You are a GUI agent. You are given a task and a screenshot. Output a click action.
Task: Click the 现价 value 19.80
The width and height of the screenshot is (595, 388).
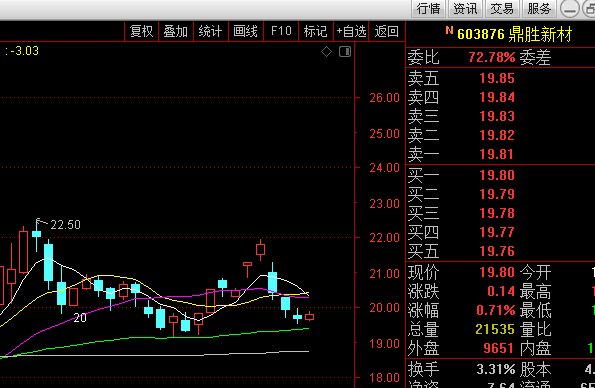(497, 272)
